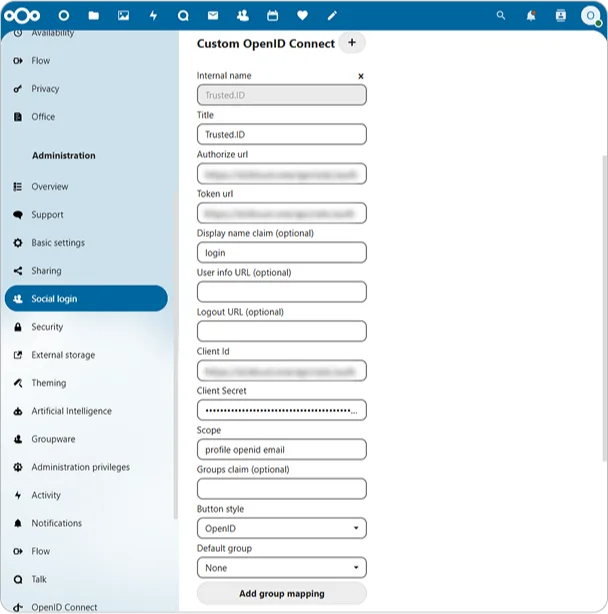Add a new Custom OpenID Connect provider
The width and height of the screenshot is (608, 614).
click(x=352, y=43)
